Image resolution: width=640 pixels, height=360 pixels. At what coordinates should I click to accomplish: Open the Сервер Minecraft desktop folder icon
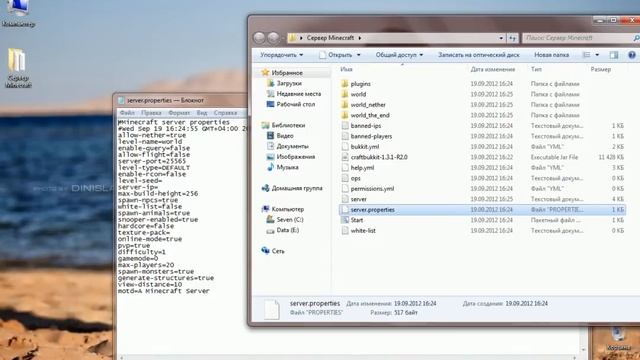coord(17,68)
